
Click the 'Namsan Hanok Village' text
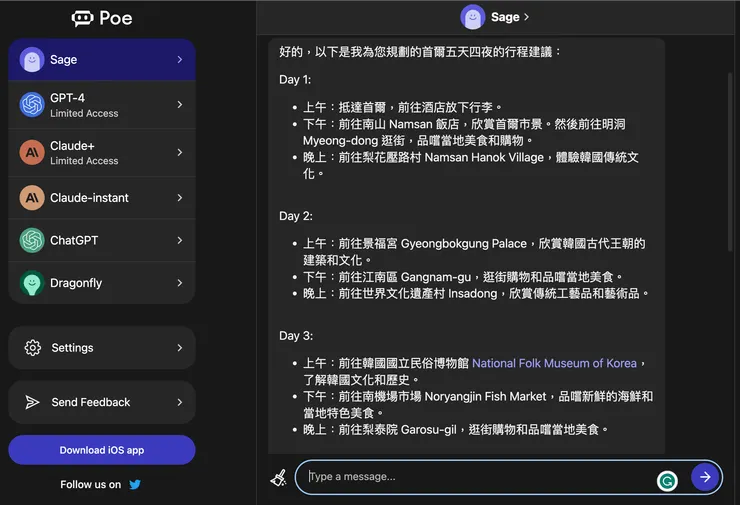click(x=484, y=157)
